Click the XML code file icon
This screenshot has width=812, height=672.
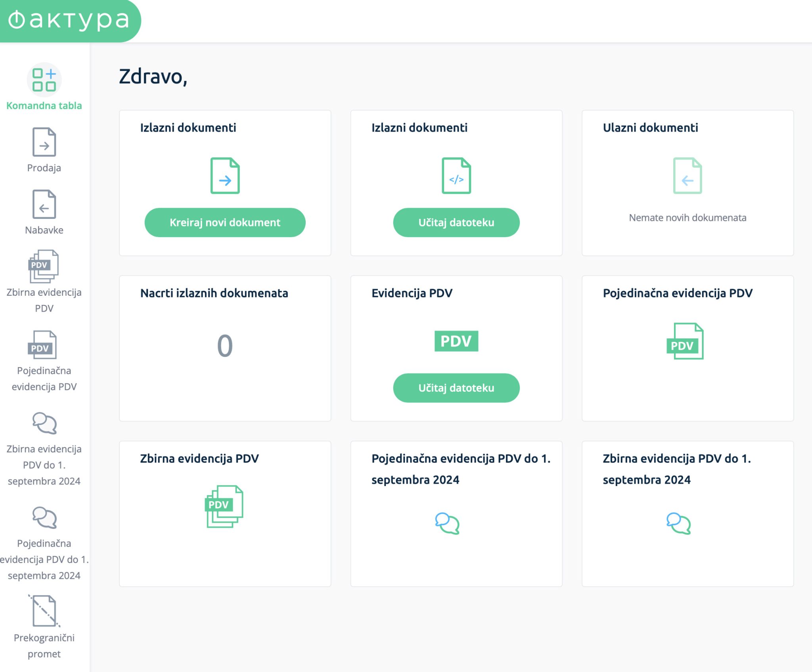point(456,176)
